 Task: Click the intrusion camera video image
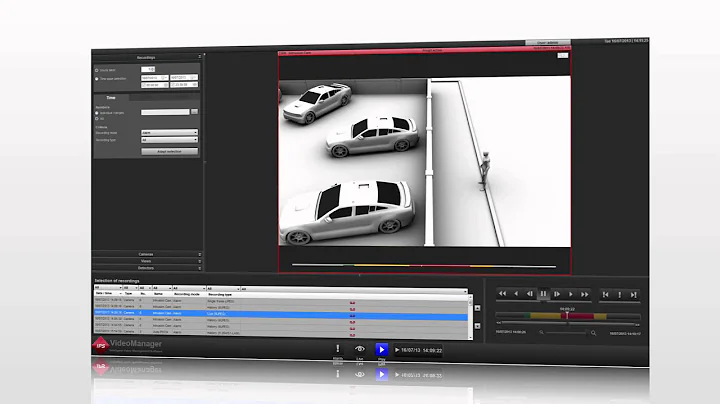425,162
